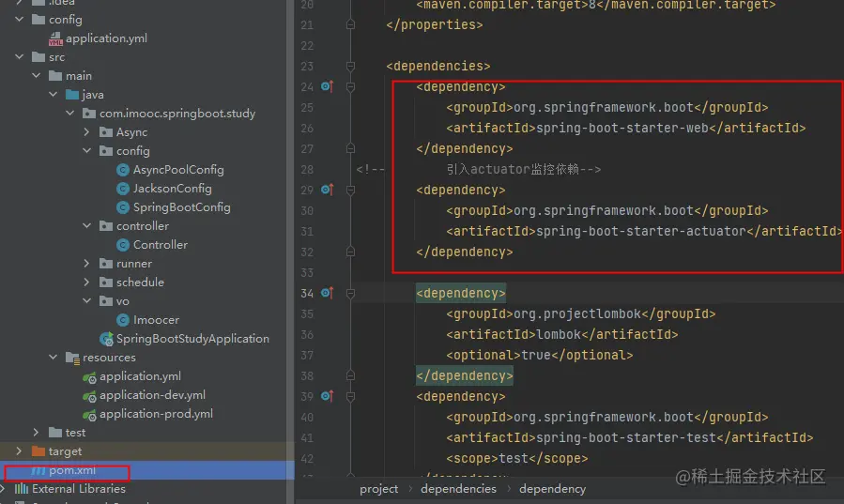The height and width of the screenshot is (504, 844).
Task: Click the dependencies breadcrumb
Action: coord(458,489)
